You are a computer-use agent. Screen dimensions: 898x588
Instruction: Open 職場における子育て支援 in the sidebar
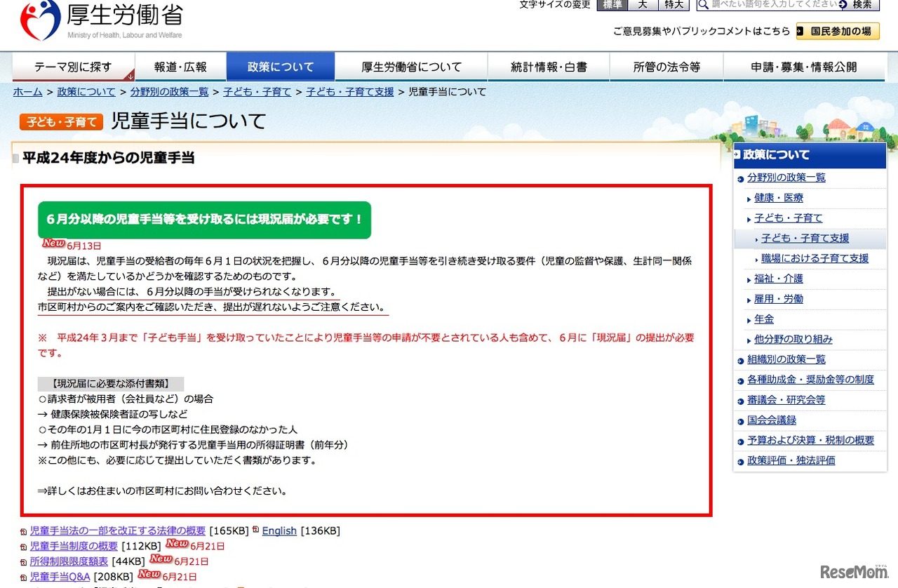[x=815, y=259]
